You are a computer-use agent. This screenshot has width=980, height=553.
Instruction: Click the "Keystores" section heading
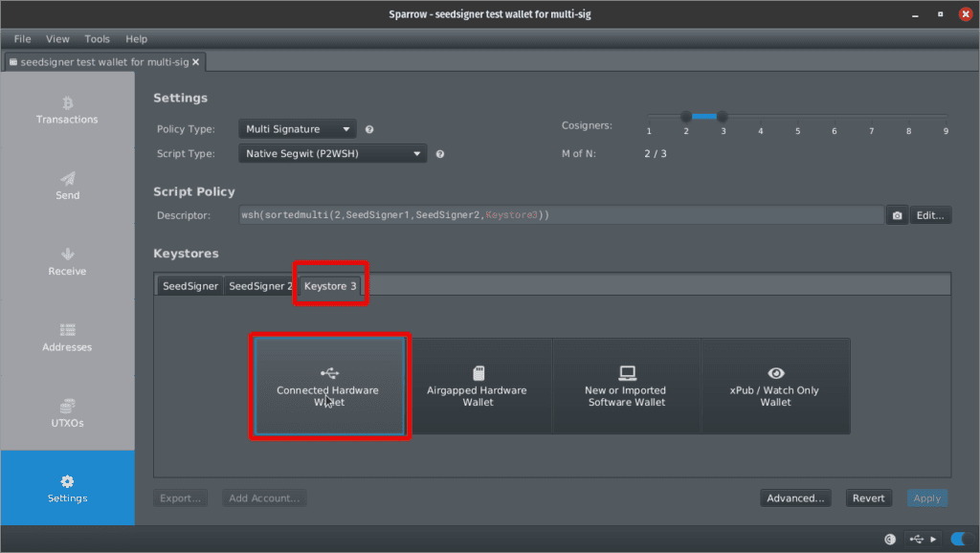[187, 254]
